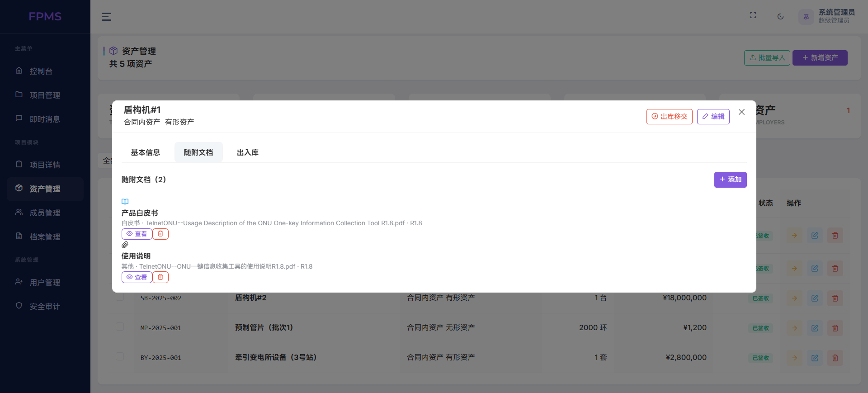
Task: Add a new attached document with 添加
Action: click(730, 180)
